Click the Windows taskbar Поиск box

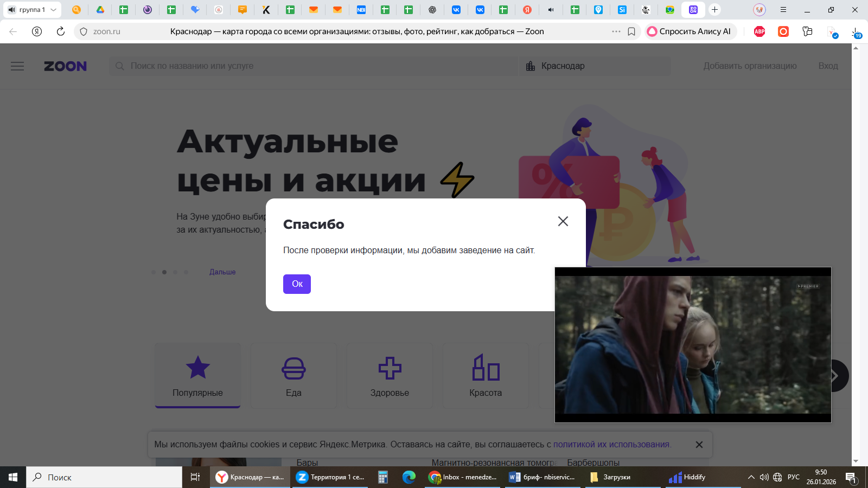pos(104,477)
